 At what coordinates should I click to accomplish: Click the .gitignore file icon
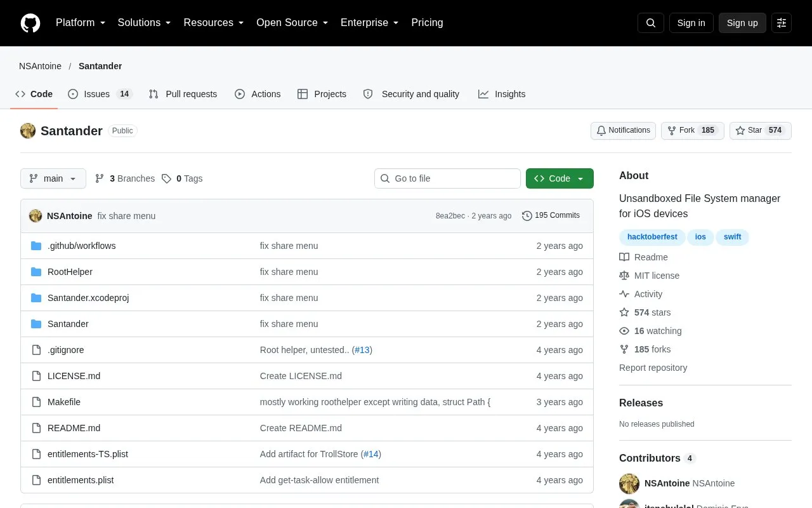point(36,350)
